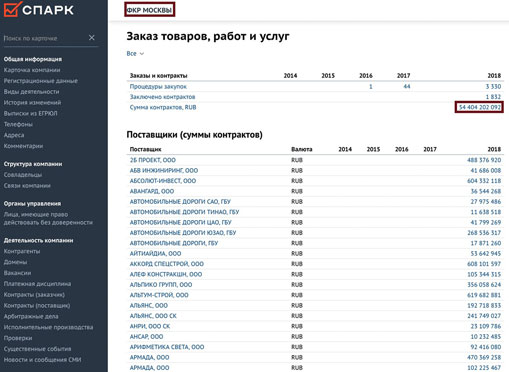Screen dimensions: 509x372
Task: Go to 'Виды деятельности' section
Action: tap(31, 92)
